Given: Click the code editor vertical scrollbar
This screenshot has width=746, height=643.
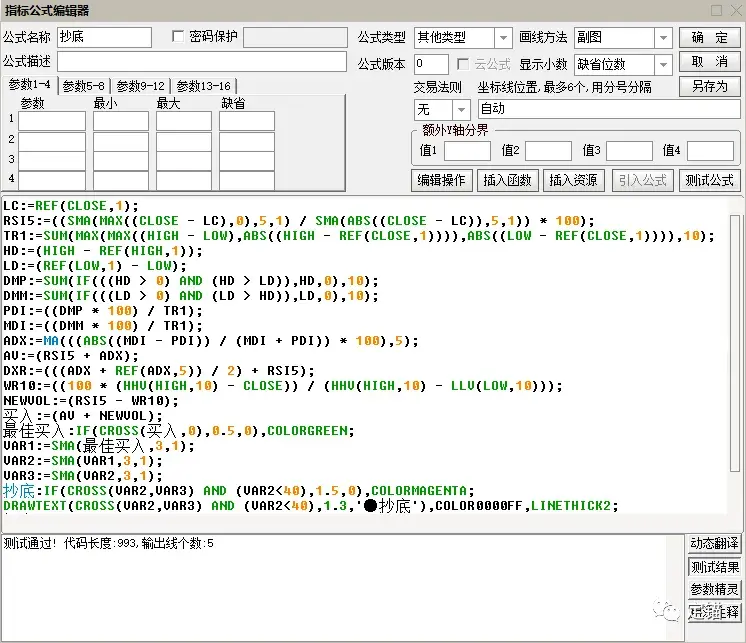Looking at the screenshot, I should coord(735,342).
